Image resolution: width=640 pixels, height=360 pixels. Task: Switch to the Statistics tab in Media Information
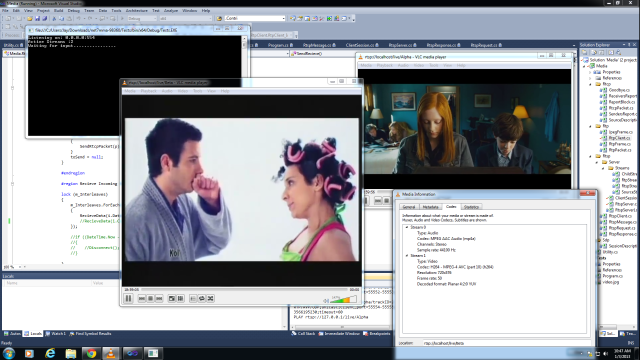[471, 207]
